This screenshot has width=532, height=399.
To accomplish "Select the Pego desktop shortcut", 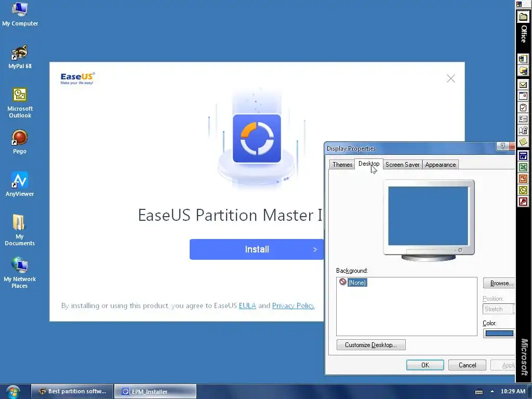I will coord(20,142).
